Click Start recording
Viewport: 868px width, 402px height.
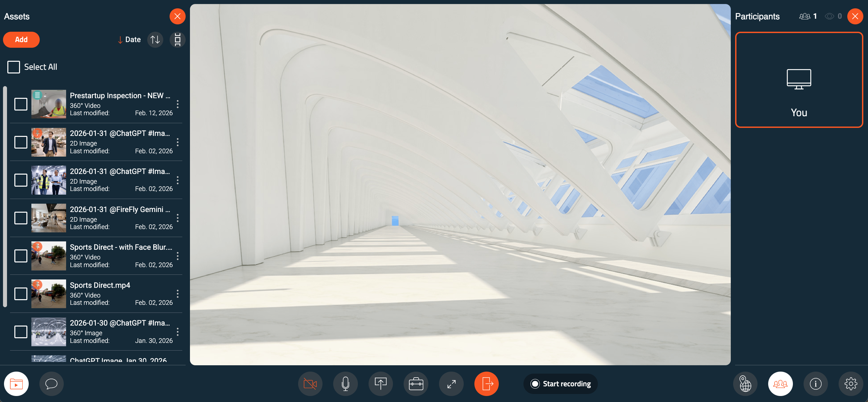coord(560,383)
